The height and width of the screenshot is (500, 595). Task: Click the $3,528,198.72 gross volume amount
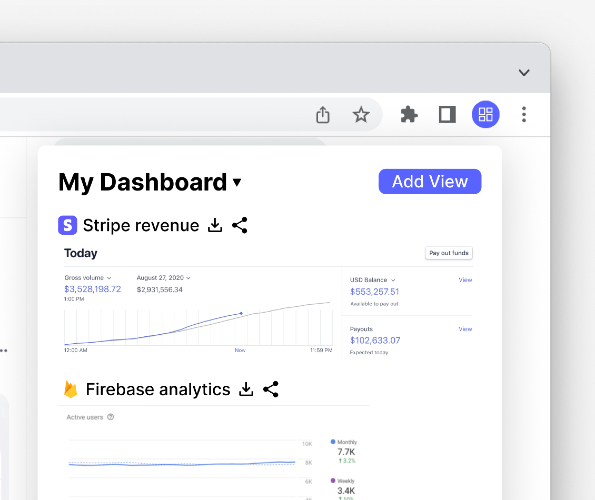93,289
